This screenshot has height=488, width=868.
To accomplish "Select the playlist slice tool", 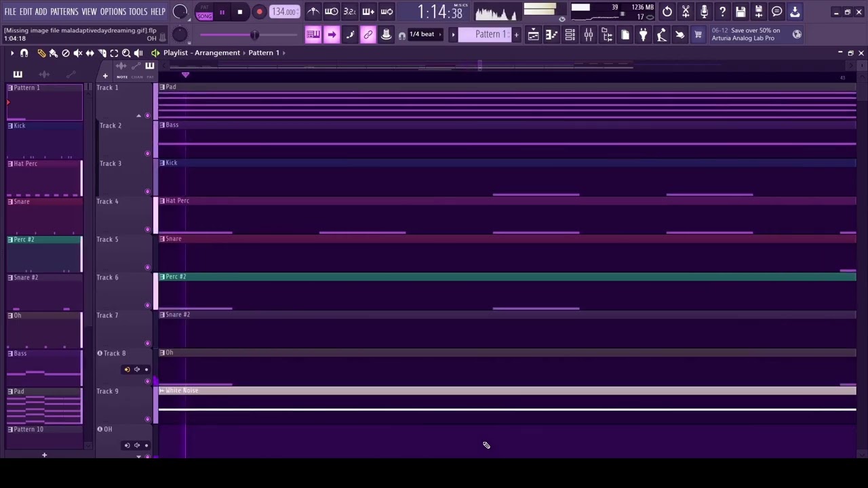I will (102, 53).
